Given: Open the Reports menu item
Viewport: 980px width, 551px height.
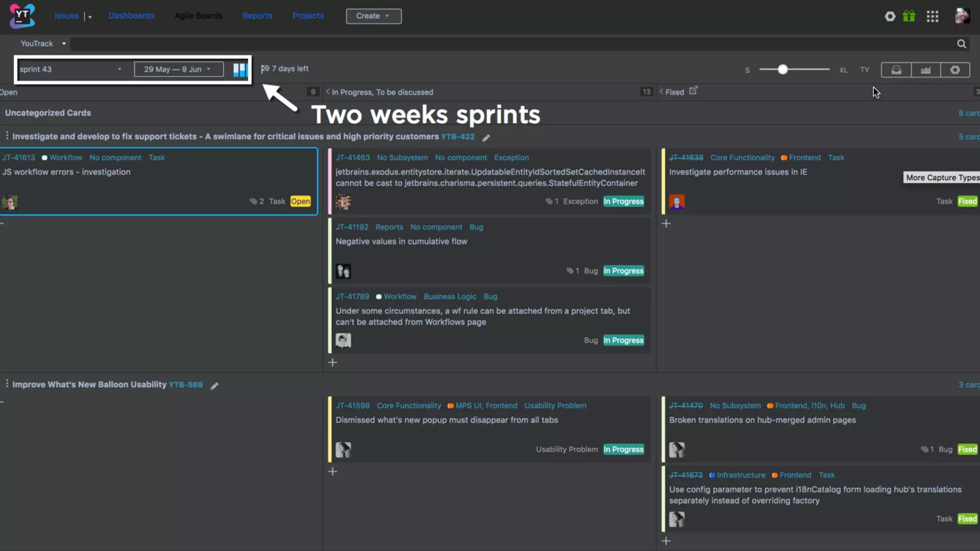Looking at the screenshot, I should pos(257,16).
